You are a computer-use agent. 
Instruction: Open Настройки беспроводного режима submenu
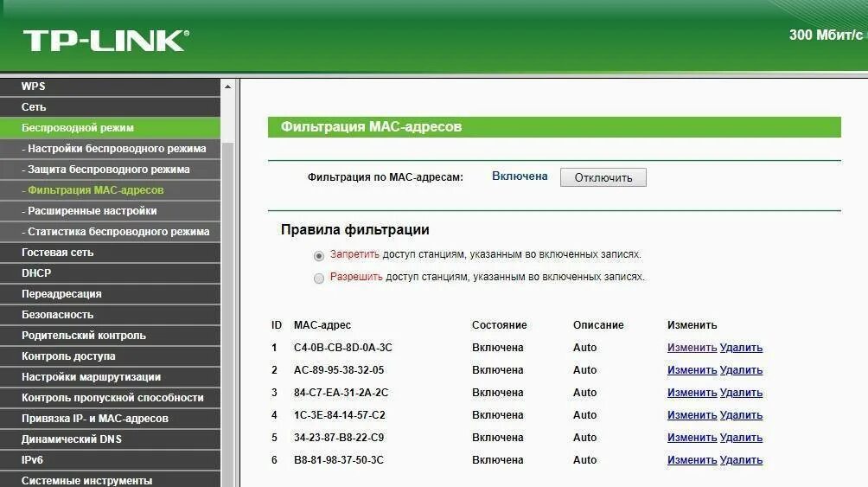coord(110,149)
